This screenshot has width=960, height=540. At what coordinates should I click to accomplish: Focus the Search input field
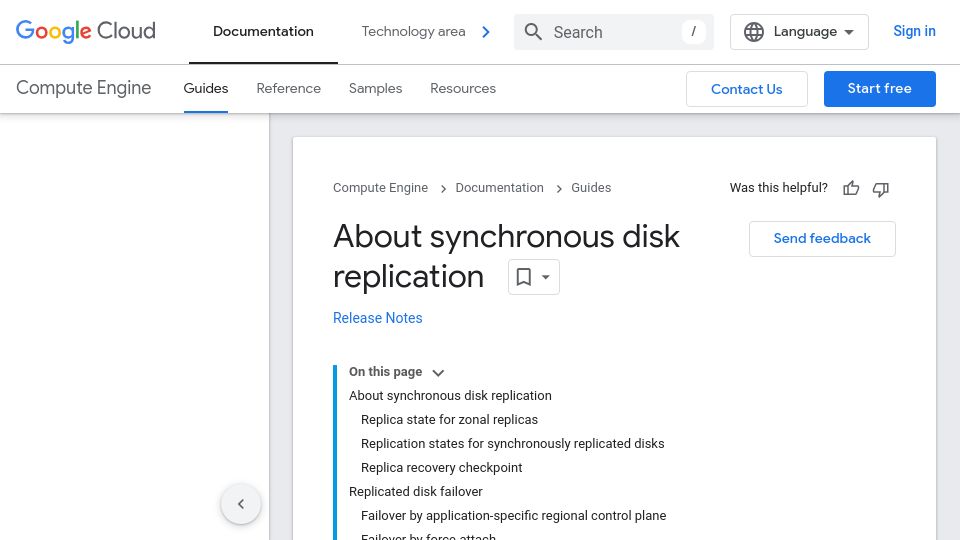(x=613, y=32)
